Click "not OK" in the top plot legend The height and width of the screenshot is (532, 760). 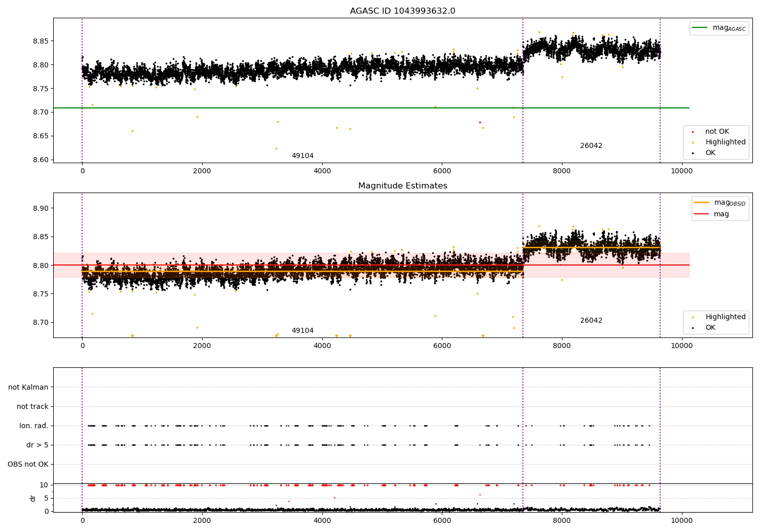[x=716, y=132]
